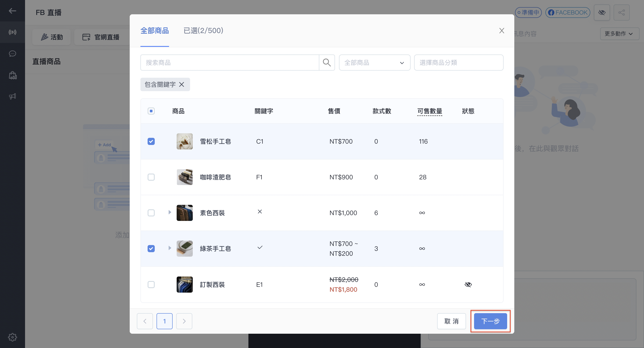Click the 直播商品 section heading
644x348 pixels.
47,61
